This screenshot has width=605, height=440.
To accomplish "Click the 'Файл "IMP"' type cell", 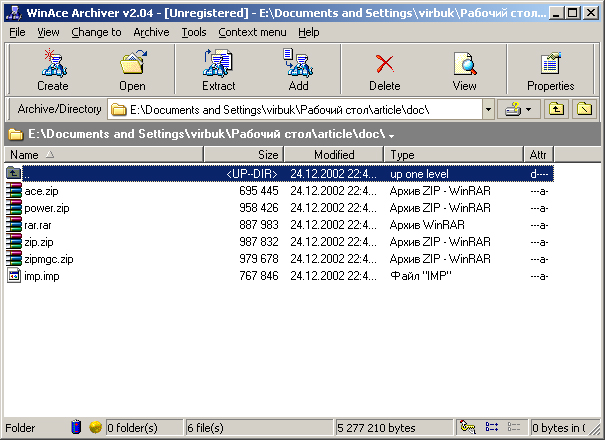I will tap(421, 276).
